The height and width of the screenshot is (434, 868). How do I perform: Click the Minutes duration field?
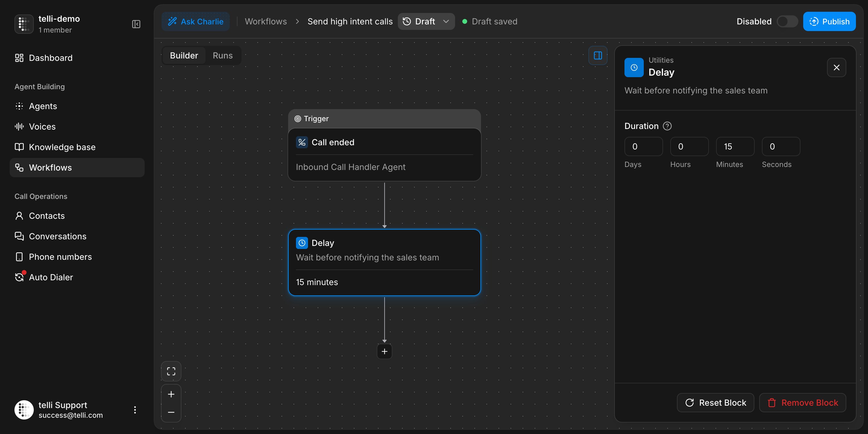coord(735,146)
